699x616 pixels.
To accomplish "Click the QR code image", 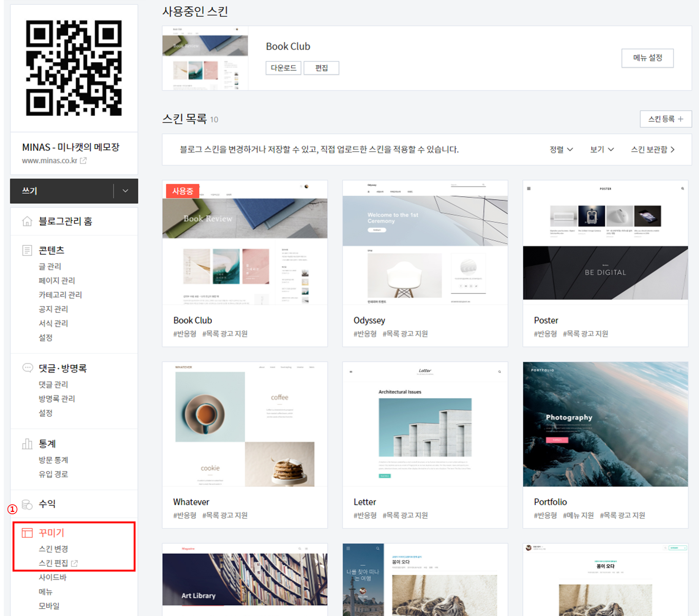I will (74, 68).
